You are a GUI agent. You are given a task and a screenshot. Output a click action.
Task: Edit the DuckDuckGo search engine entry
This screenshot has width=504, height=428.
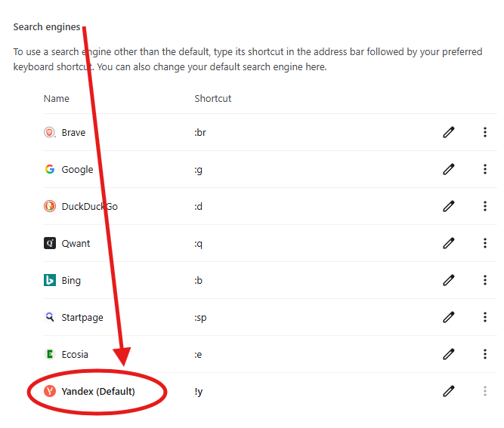click(449, 206)
